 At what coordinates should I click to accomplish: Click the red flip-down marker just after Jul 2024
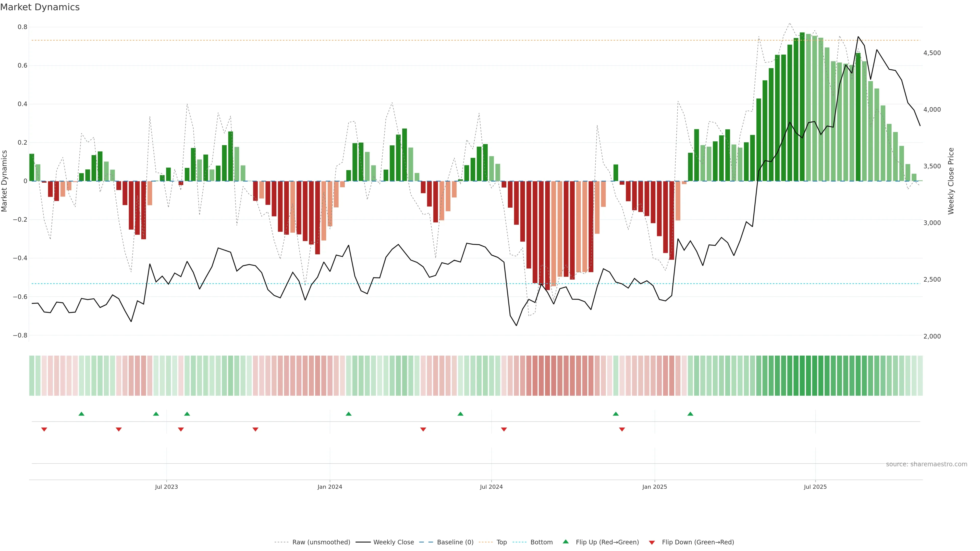pos(504,429)
